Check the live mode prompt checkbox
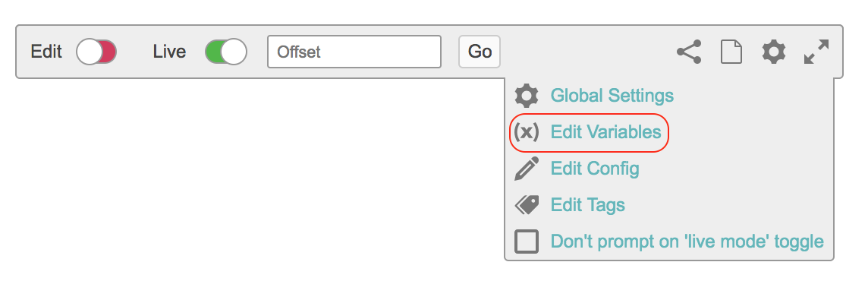868x281 pixels. 527,242
